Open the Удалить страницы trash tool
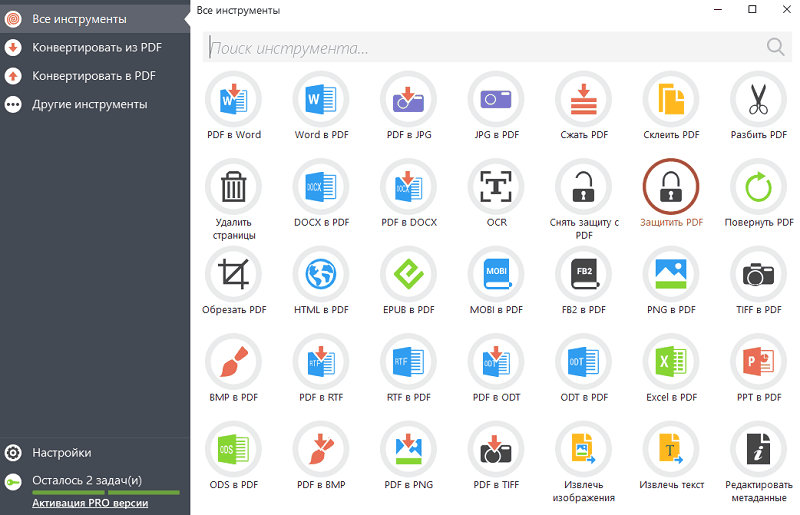This screenshot has height=515, width=800. tap(233, 186)
